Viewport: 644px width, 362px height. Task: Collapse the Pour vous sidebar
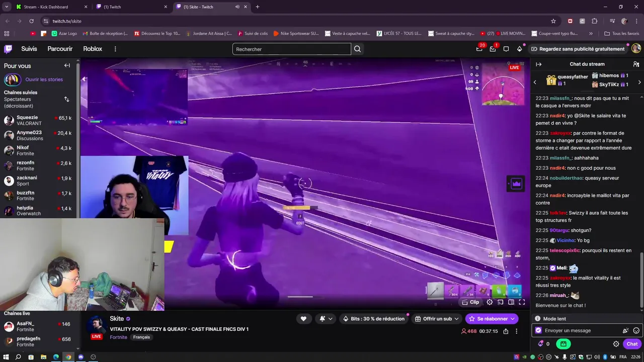(x=67, y=65)
